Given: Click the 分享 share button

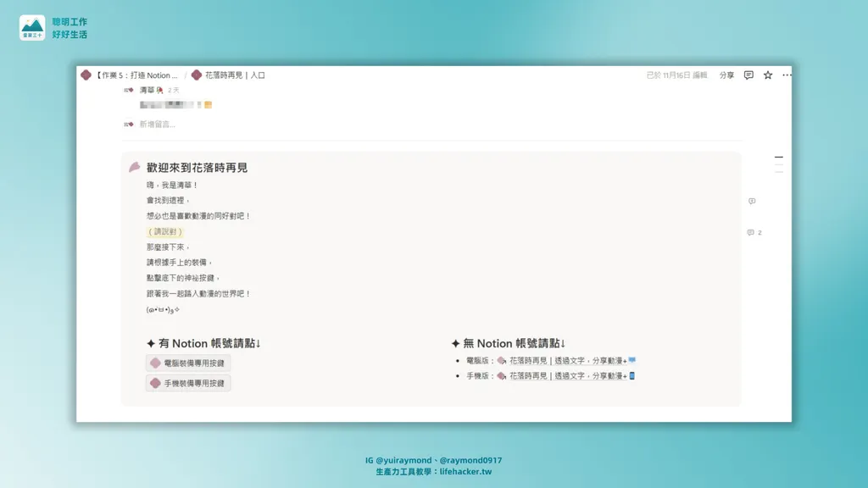Looking at the screenshot, I should coord(726,75).
